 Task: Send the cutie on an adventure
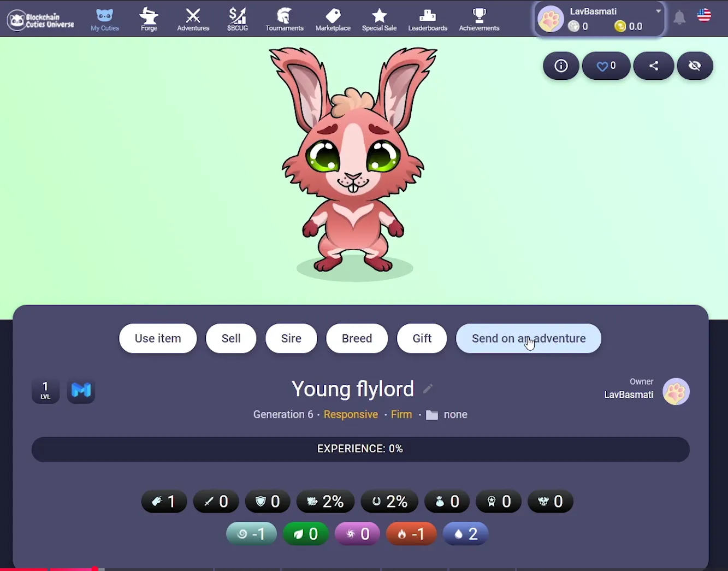(529, 339)
